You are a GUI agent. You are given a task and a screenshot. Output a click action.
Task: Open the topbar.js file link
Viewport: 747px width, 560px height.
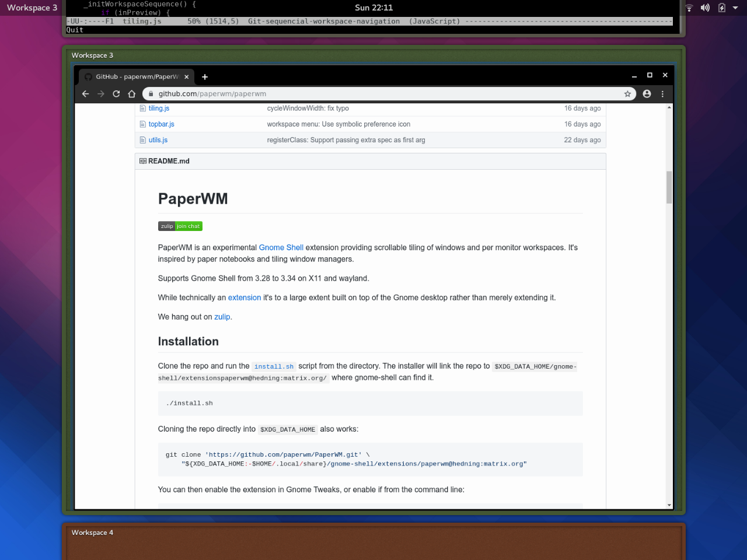coord(161,124)
